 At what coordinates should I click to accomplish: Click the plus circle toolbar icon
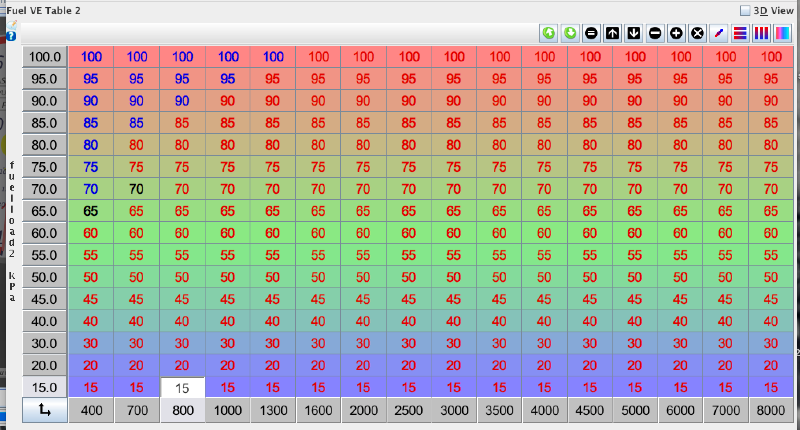click(676, 33)
